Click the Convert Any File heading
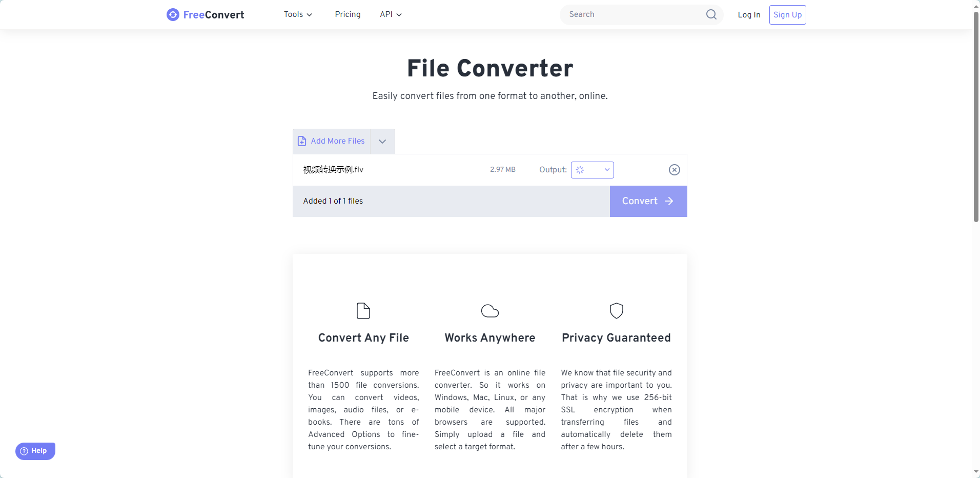This screenshot has width=980, height=478. click(x=363, y=338)
